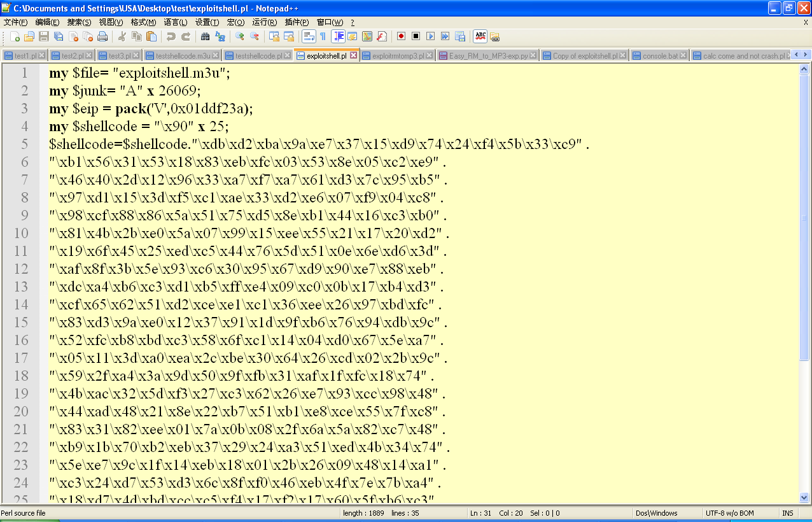
Task: Close the Copy of exploitshell.pl tab
Action: [624, 55]
